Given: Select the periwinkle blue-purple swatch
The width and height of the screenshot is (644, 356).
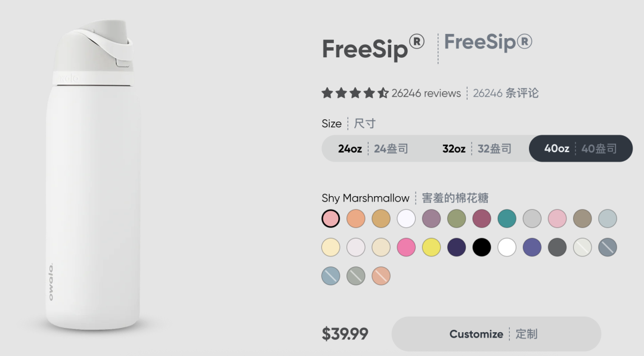Looking at the screenshot, I should point(532,247).
